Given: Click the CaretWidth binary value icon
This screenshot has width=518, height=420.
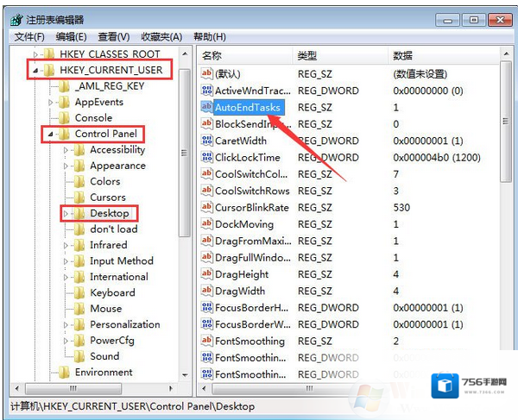Looking at the screenshot, I should coord(206,141).
